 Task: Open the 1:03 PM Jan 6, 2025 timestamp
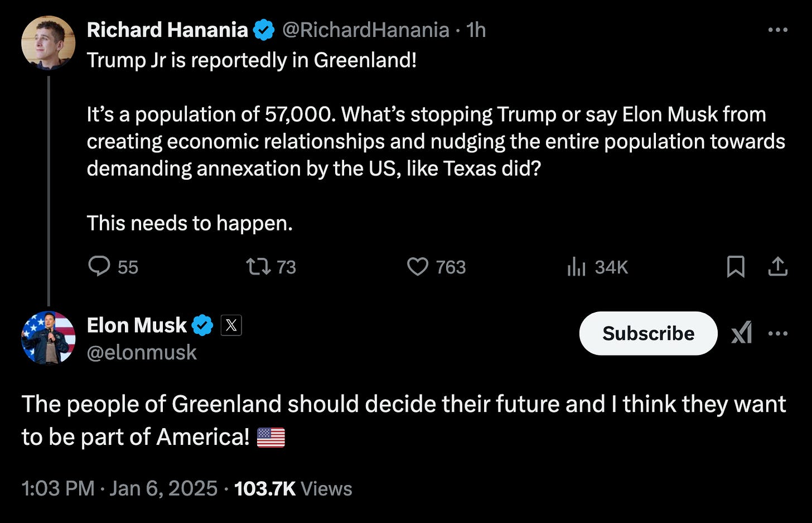click(119, 488)
